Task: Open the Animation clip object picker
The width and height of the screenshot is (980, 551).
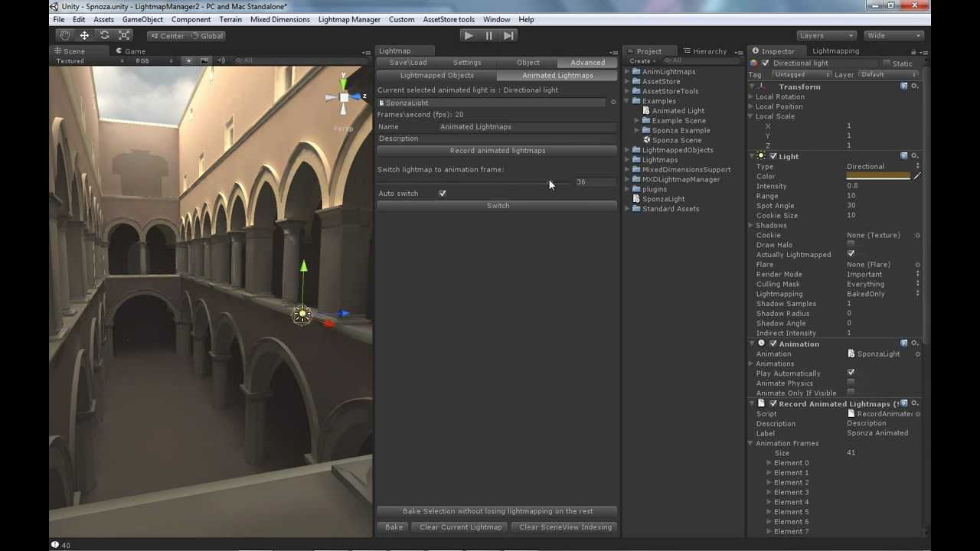Action: (918, 354)
